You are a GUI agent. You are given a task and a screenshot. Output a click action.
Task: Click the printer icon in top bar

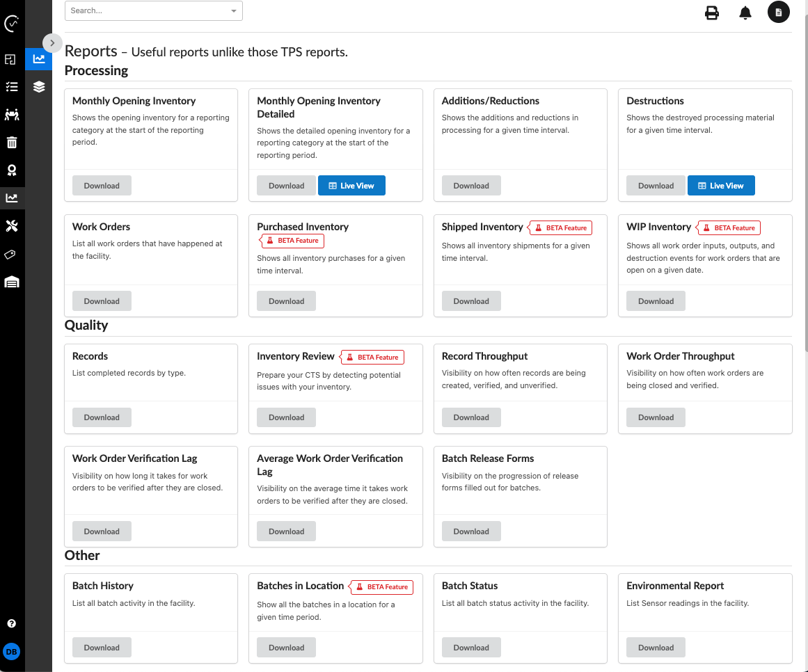pos(712,13)
